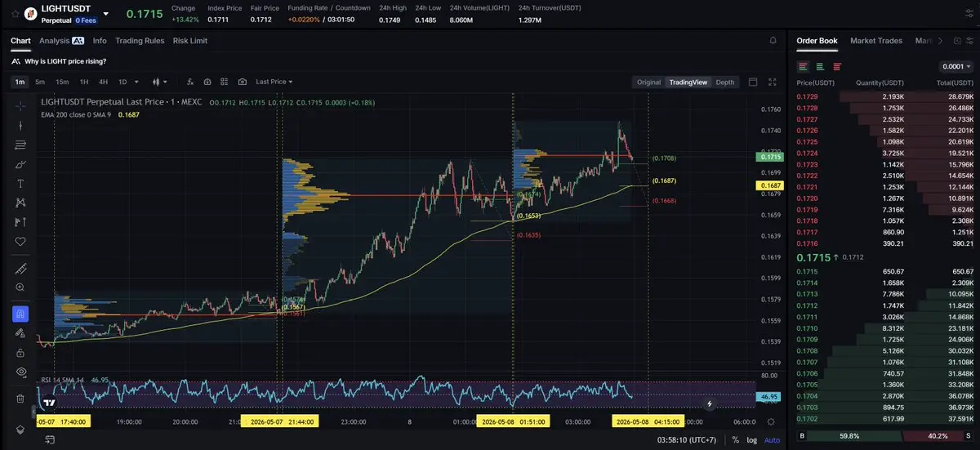The image size is (980, 450).
Task: Open the heart icons tool
Action: pyautogui.click(x=20, y=242)
